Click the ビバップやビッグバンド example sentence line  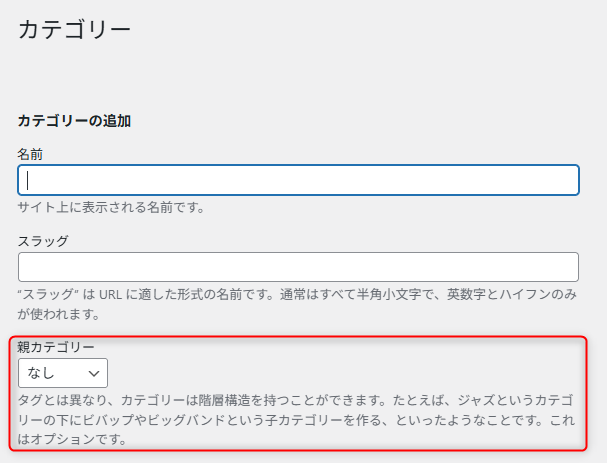click(297, 420)
